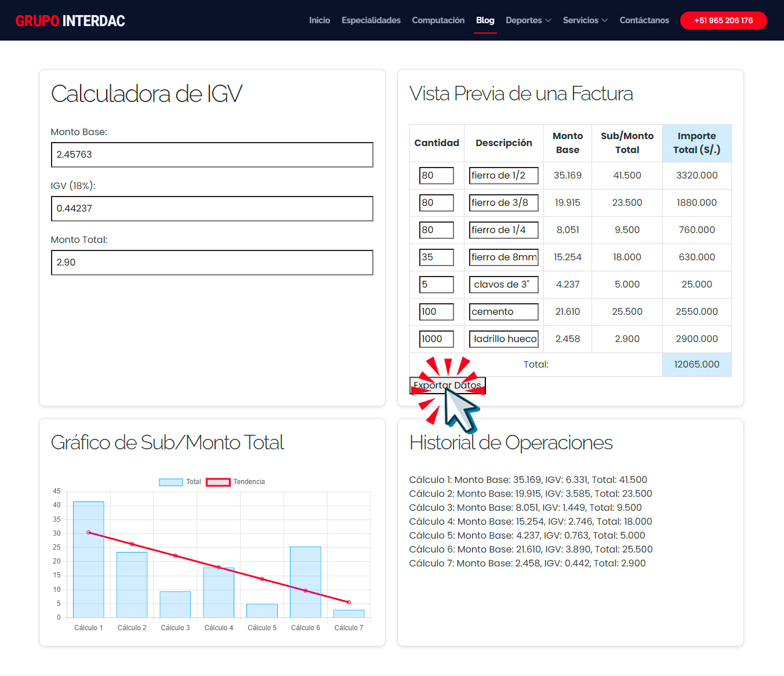Select the quantity field containing 1000
The image size is (784, 676).
pos(436,339)
